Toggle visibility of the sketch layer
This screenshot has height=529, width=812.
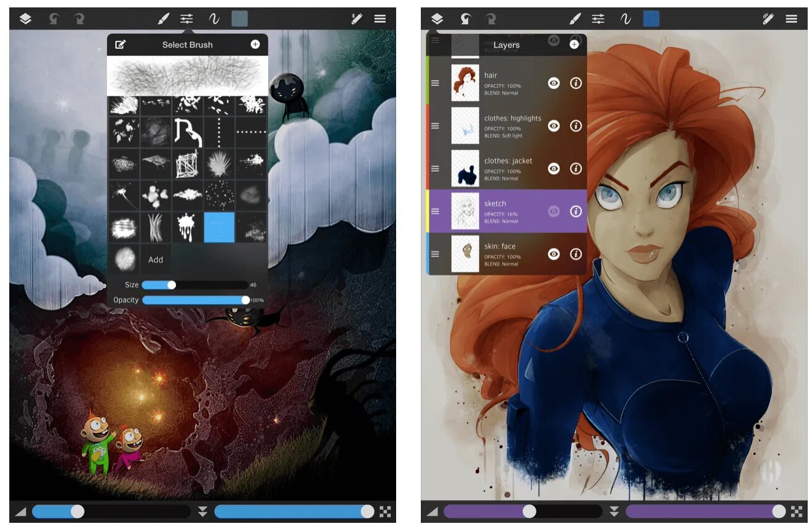click(554, 211)
